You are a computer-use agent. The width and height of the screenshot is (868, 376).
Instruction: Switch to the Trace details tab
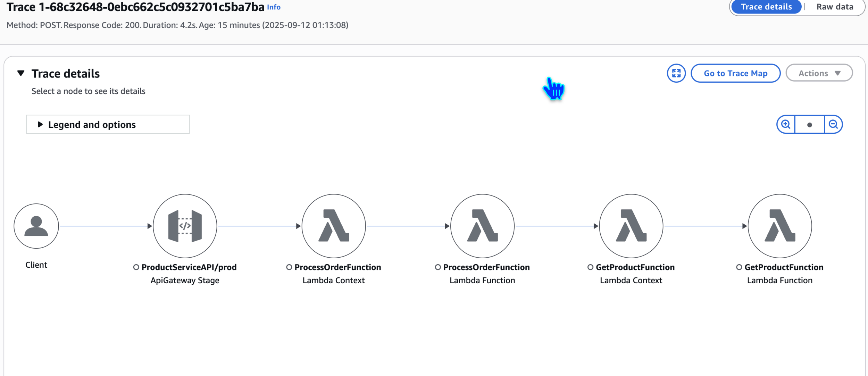[766, 7]
